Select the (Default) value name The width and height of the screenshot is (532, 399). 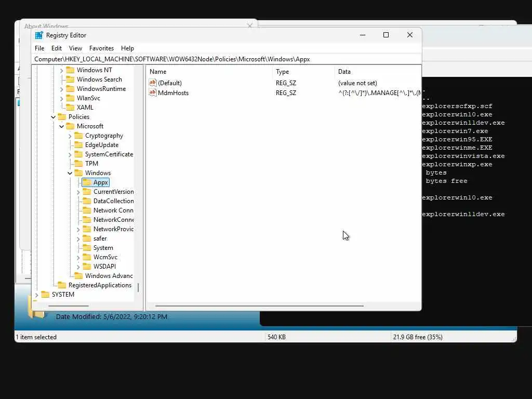170,83
